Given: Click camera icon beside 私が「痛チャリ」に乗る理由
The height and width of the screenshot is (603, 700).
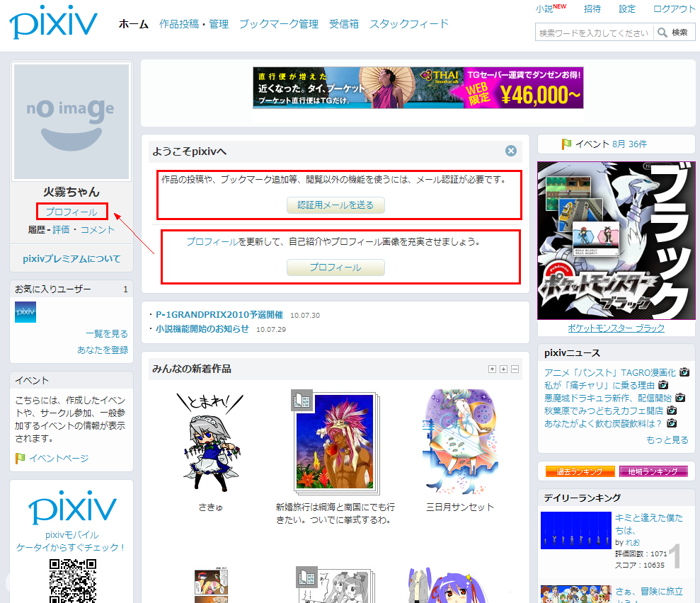Looking at the screenshot, I should pyautogui.click(x=663, y=385).
